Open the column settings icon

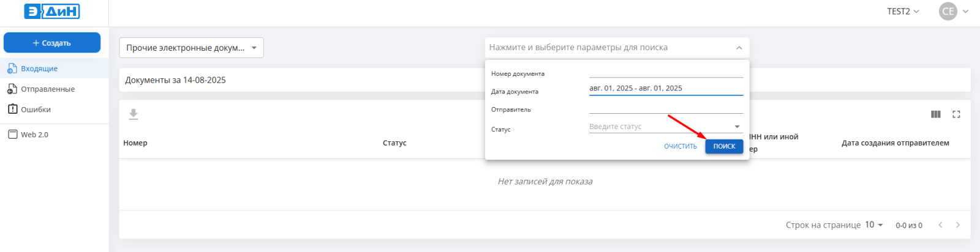[935, 114]
